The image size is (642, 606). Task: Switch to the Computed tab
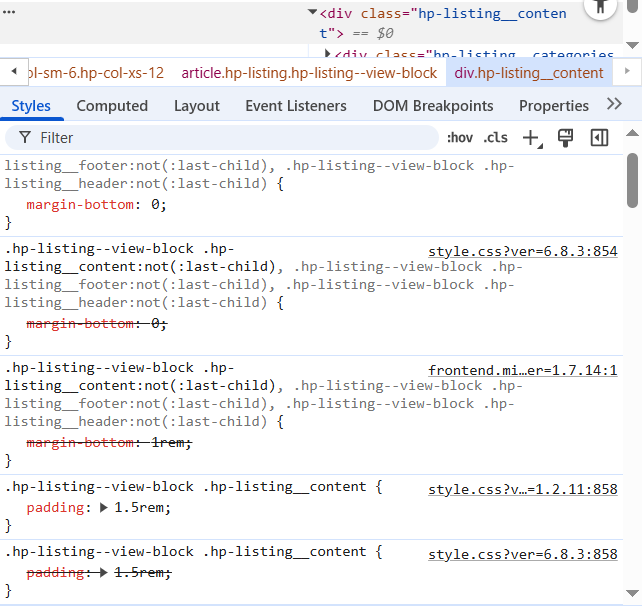tap(112, 106)
